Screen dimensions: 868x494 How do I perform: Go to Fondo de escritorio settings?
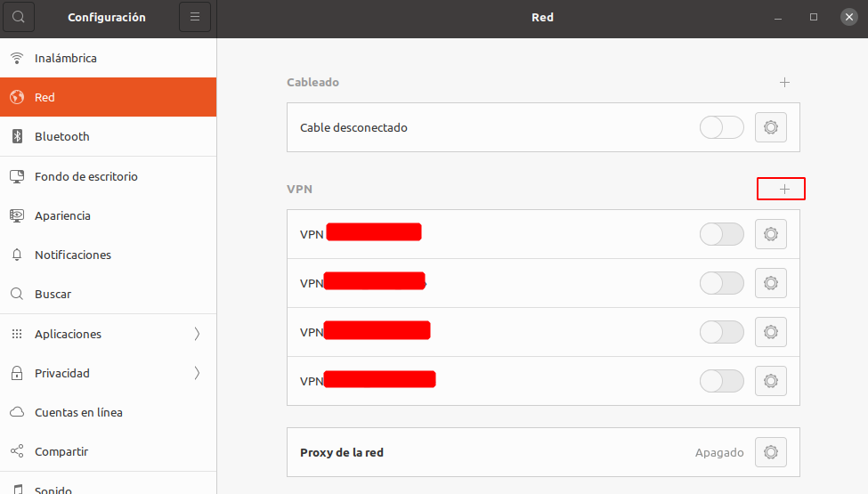click(86, 176)
